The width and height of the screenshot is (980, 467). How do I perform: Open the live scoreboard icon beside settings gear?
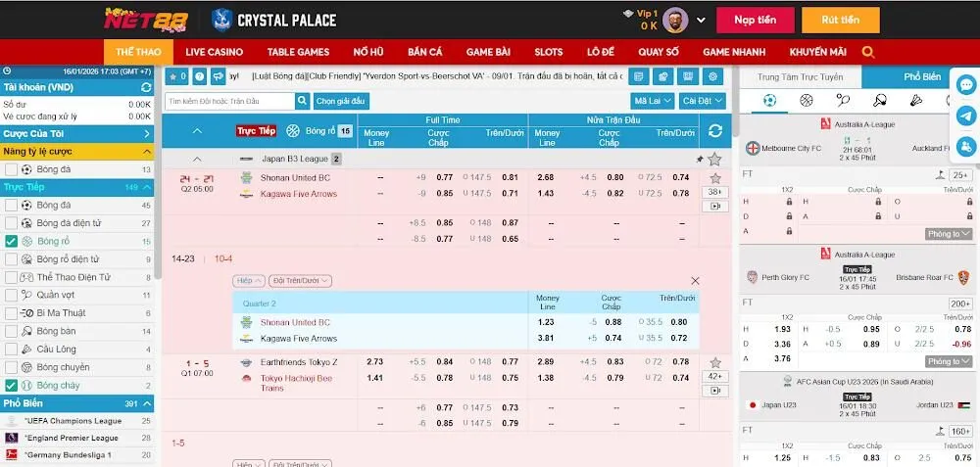(688, 76)
